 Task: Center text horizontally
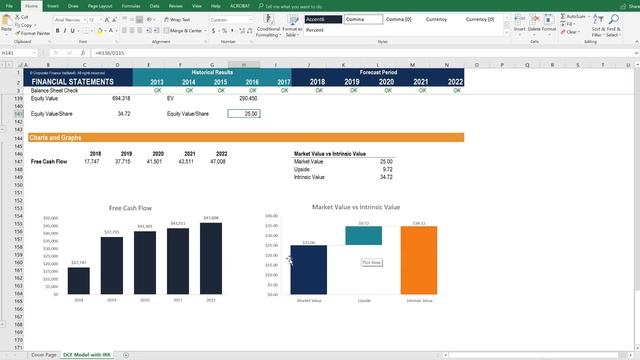(132, 31)
